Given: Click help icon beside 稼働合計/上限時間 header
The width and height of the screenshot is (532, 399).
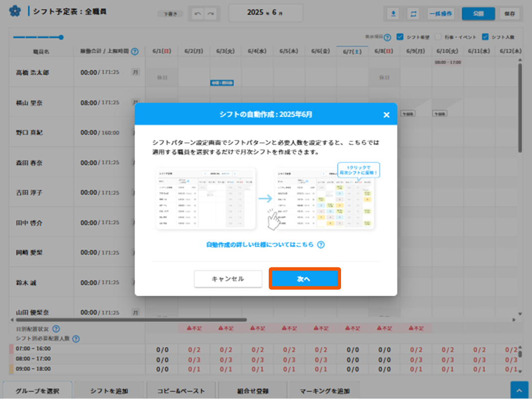Looking at the screenshot, I should tap(135, 51).
